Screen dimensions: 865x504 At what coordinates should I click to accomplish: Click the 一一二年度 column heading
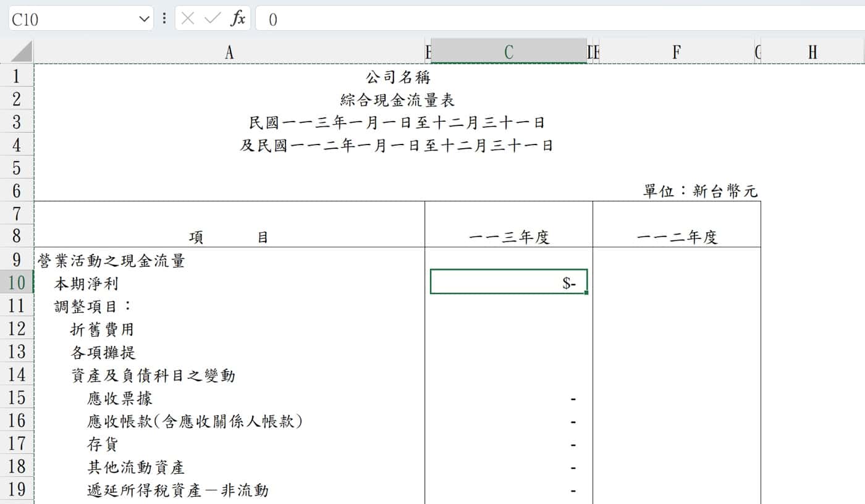pyautogui.click(x=677, y=237)
